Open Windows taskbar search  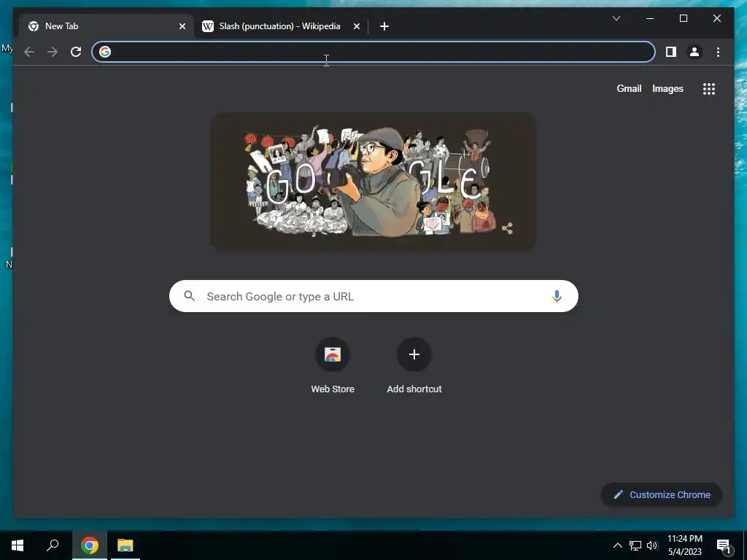point(53,545)
